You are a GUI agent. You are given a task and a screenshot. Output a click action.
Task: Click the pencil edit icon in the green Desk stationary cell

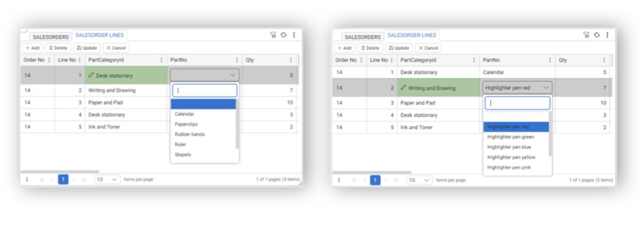[91, 76]
